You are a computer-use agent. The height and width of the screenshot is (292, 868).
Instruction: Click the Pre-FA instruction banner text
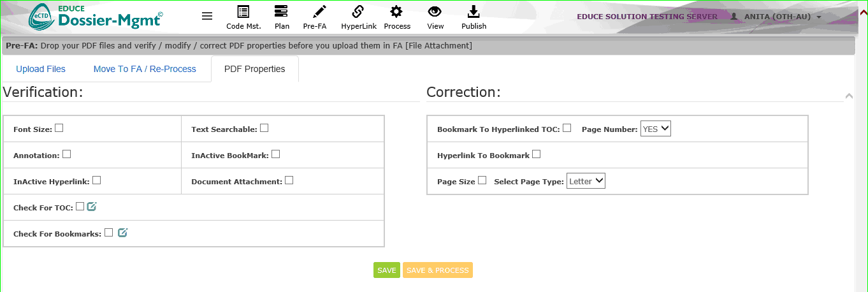pos(239,46)
